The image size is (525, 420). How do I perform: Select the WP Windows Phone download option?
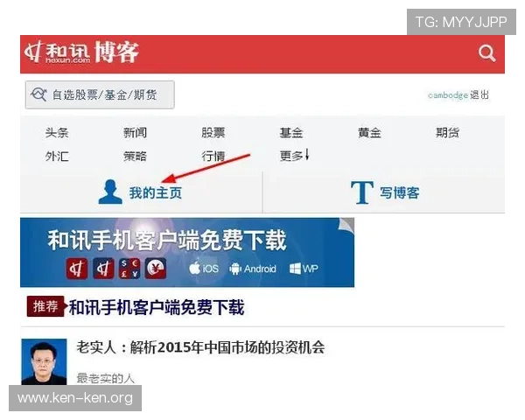tap(304, 269)
